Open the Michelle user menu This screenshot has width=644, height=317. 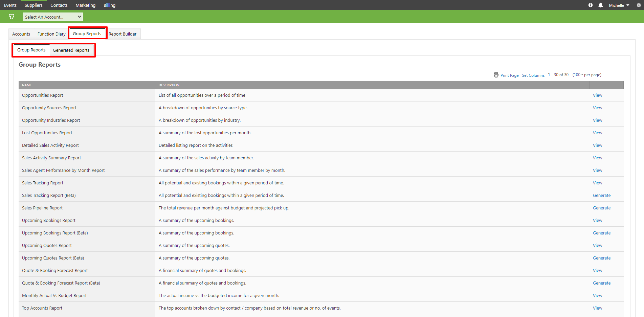pos(619,5)
